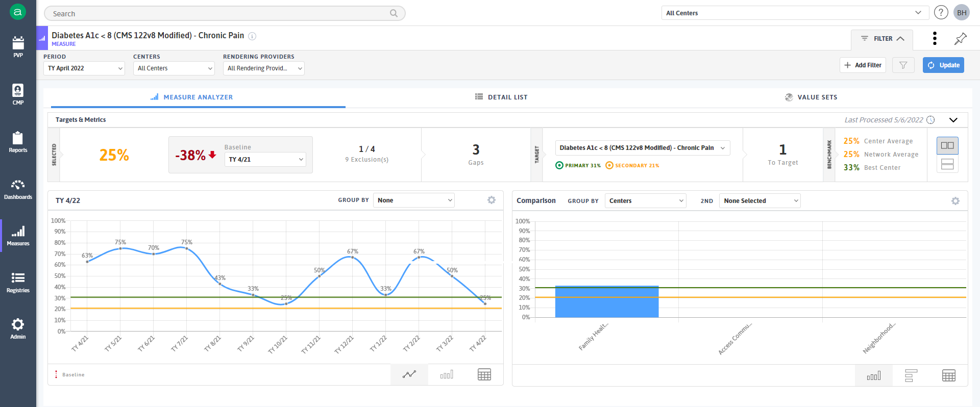Viewport: 980px width, 407px height.
Task: Open the three-dot more options menu
Action: point(935,38)
